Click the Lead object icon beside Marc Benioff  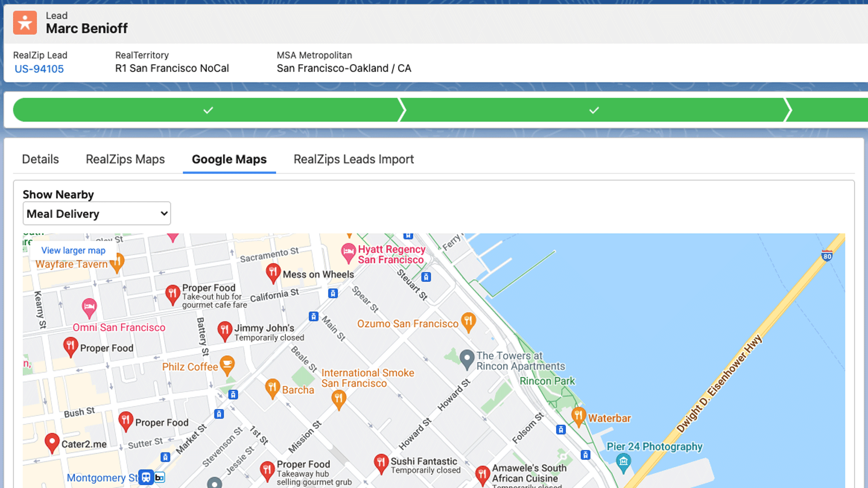click(x=25, y=22)
